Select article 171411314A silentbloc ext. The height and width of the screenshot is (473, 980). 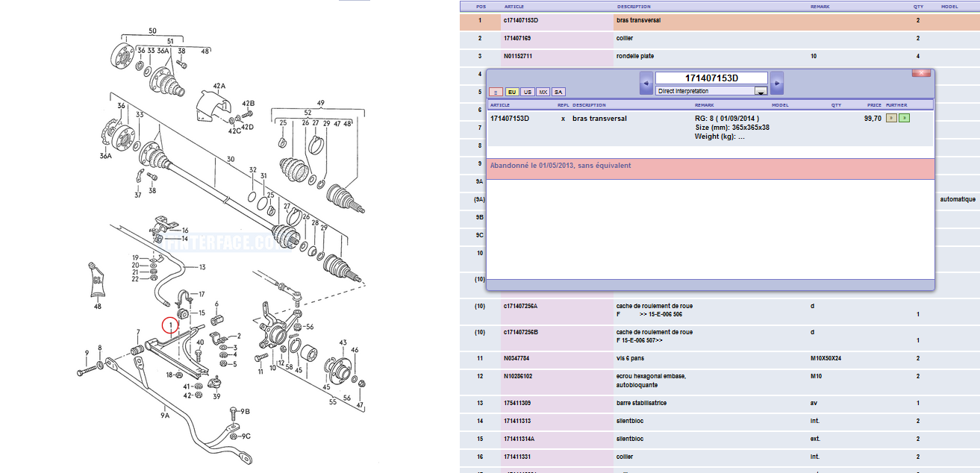[x=519, y=439]
